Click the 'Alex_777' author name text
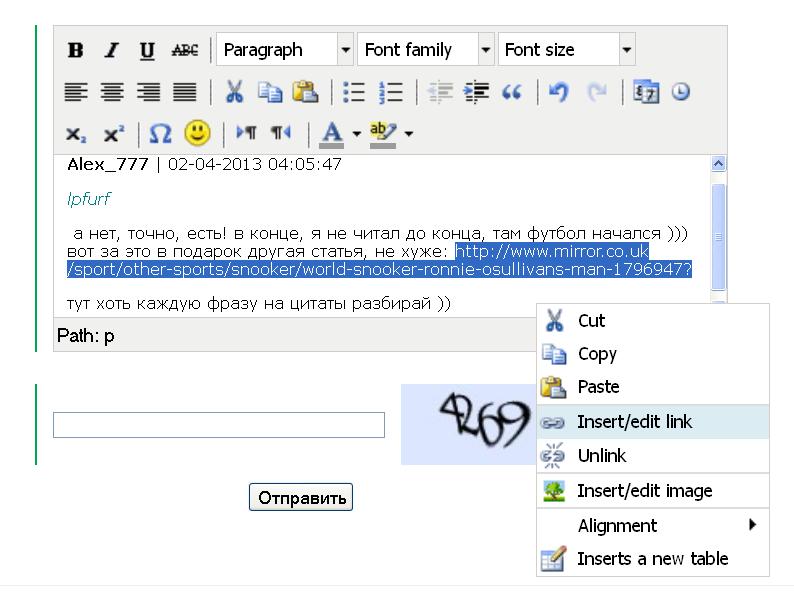The height and width of the screenshot is (603, 794). coord(108,164)
